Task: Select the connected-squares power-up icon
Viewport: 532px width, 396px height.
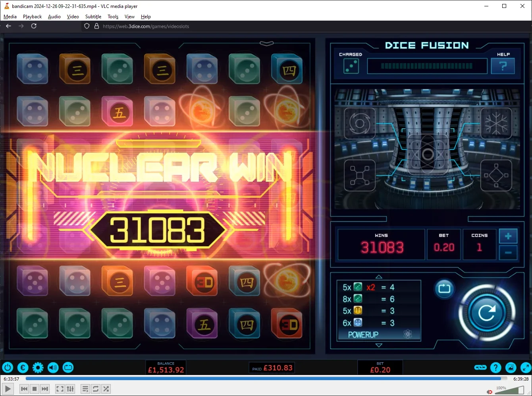Action: 360,175
